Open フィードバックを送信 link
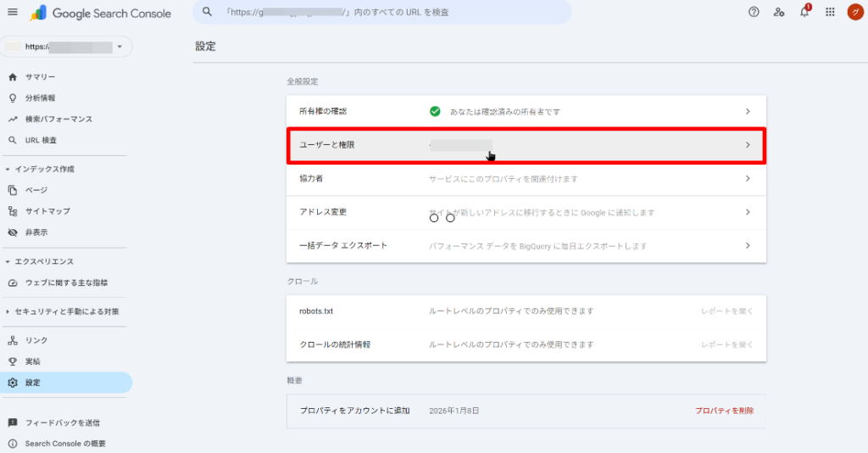Viewport: 868px width, 453px height. click(x=63, y=422)
